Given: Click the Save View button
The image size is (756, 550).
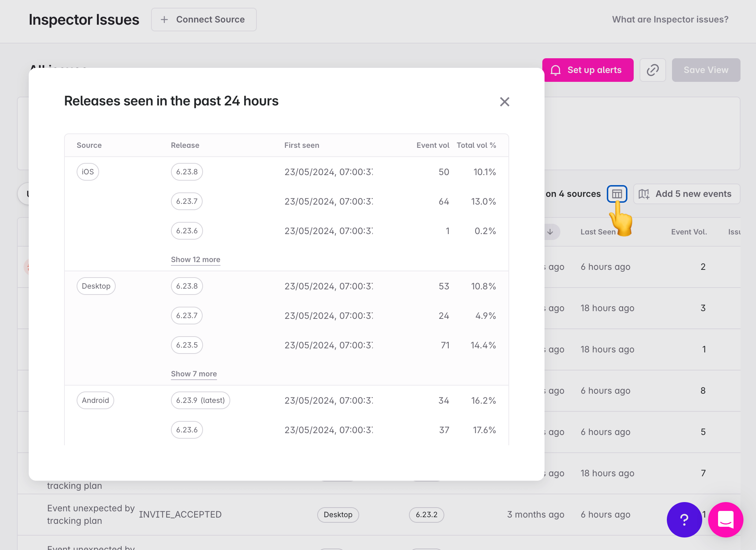Looking at the screenshot, I should point(706,70).
